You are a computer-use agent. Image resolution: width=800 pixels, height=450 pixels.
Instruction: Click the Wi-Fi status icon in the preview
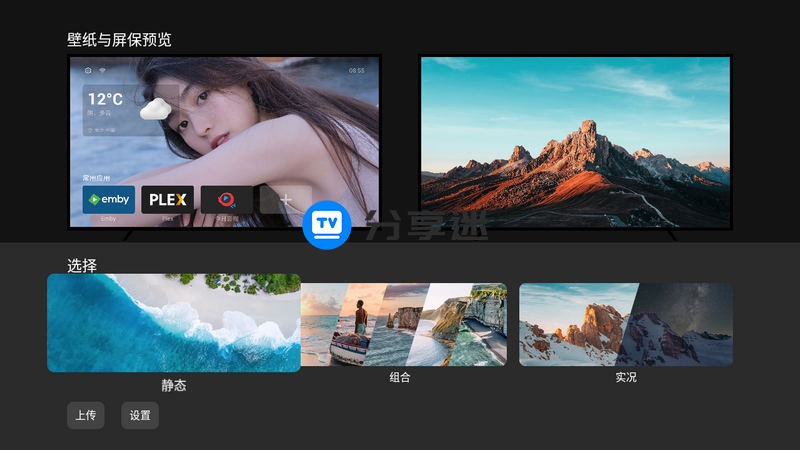click(102, 71)
